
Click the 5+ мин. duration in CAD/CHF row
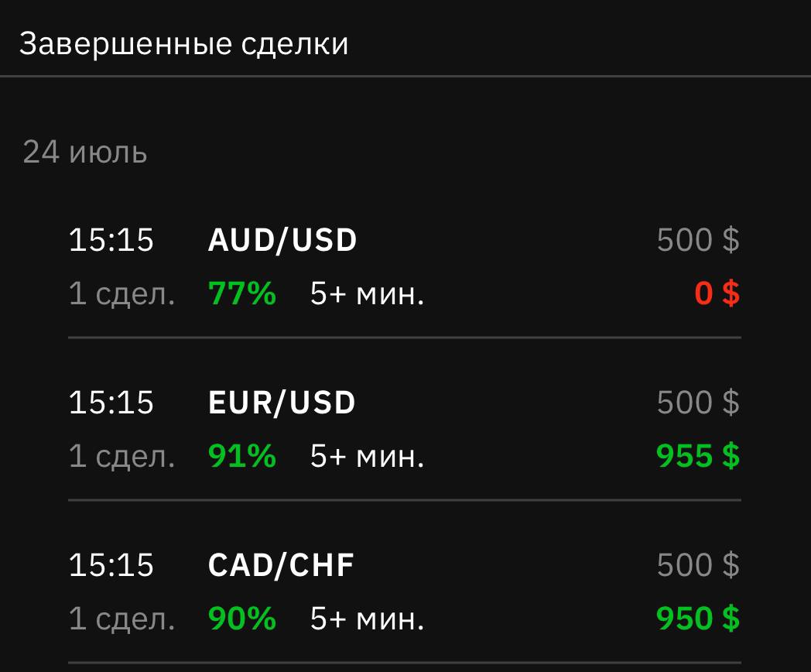(x=367, y=619)
